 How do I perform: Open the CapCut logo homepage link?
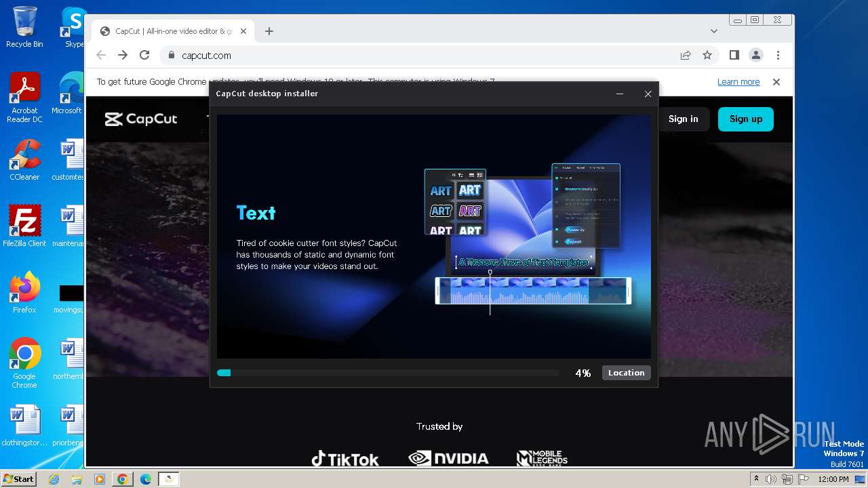(x=141, y=119)
